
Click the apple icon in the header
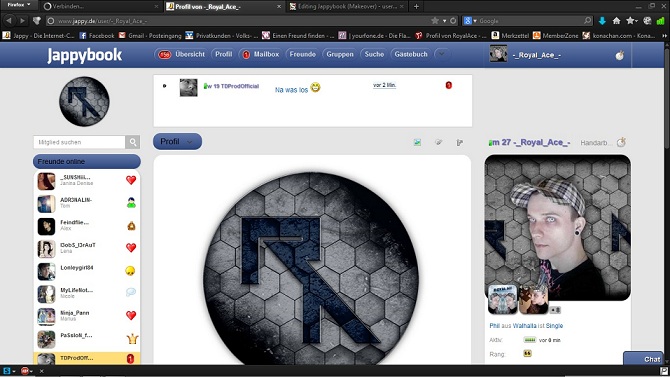pos(619,55)
